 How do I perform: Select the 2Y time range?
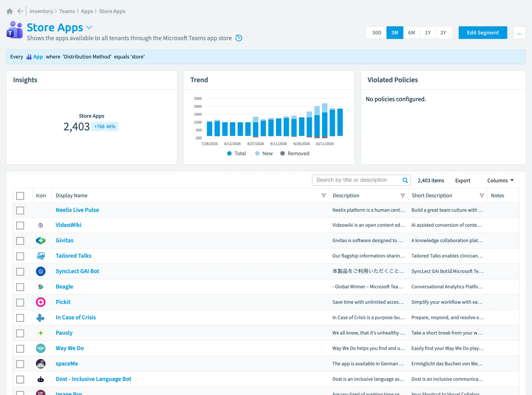click(444, 33)
